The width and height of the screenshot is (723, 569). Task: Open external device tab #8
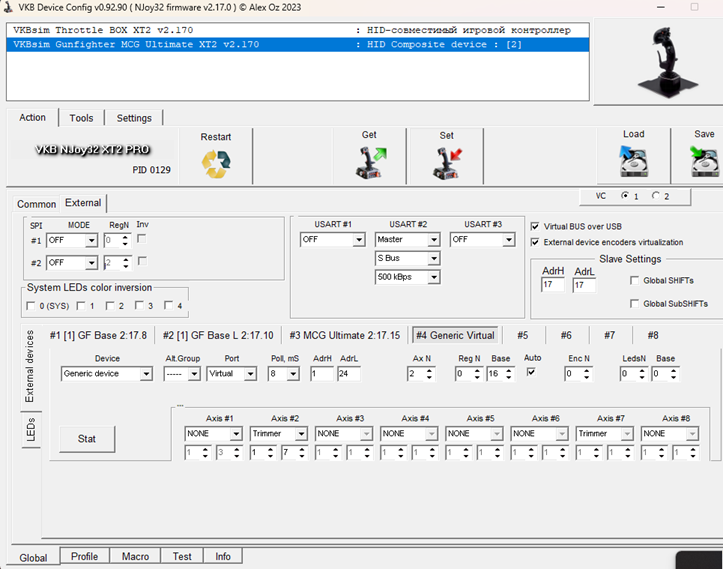[653, 335]
